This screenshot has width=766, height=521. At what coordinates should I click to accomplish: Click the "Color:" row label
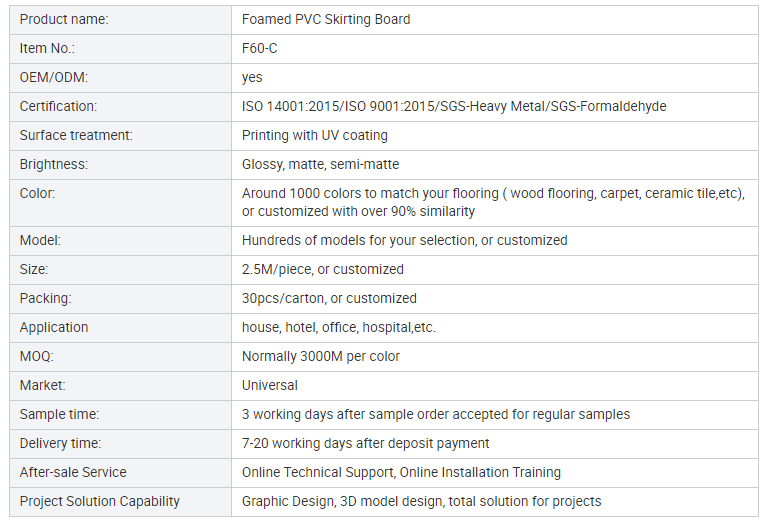[x=38, y=193]
